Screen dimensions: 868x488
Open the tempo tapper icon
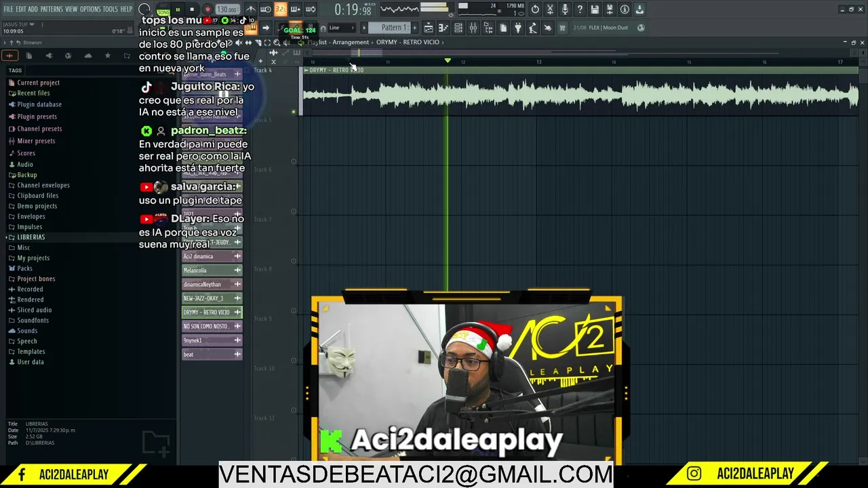[533, 28]
